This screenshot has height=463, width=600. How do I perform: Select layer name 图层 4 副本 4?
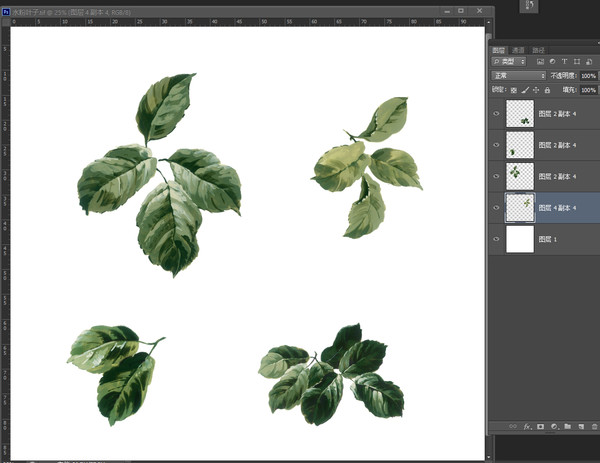point(557,208)
